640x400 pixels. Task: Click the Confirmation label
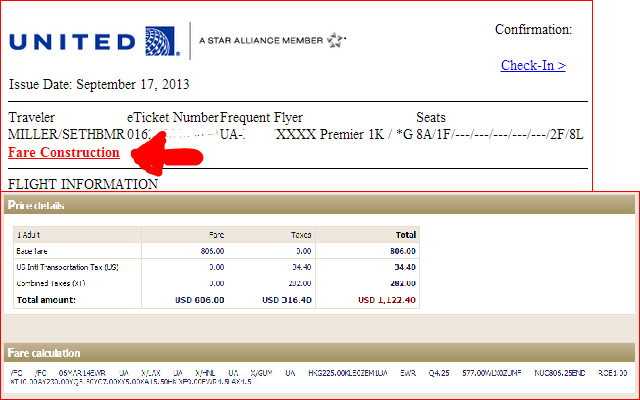click(x=533, y=30)
